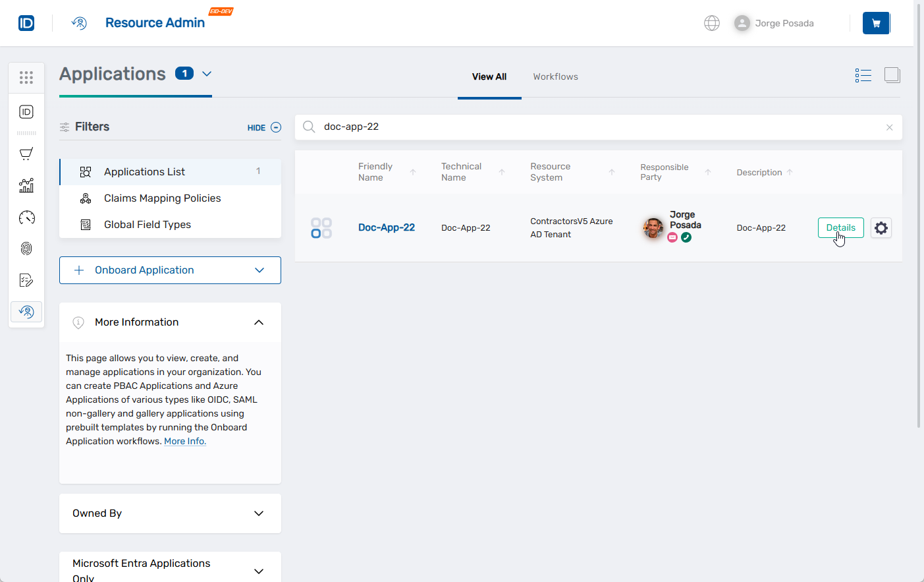This screenshot has width=924, height=582.
Task: Click the shopping cart icon in header
Action: tap(876, 23)
